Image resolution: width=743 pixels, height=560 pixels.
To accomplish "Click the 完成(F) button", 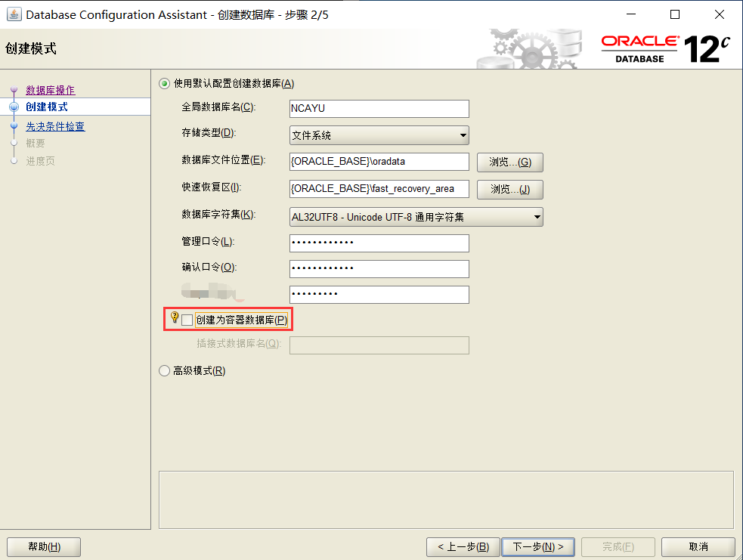I will (618, 546).
